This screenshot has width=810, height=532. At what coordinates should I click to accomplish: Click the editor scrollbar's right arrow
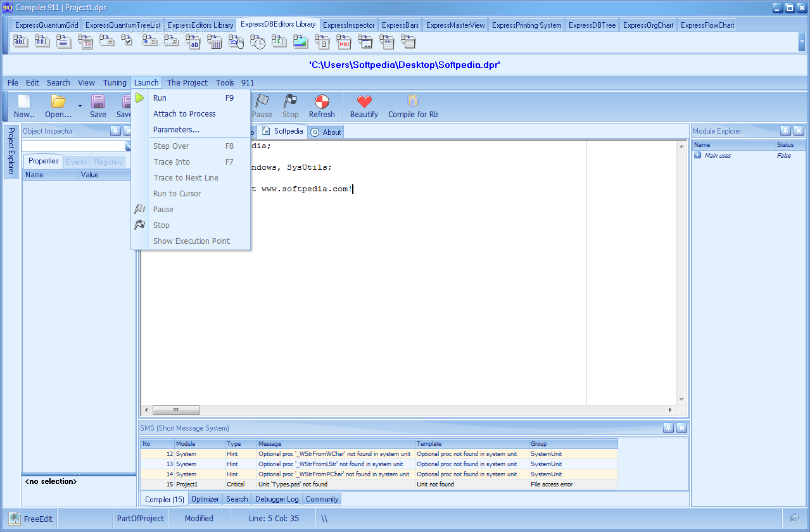coord(671,410)
